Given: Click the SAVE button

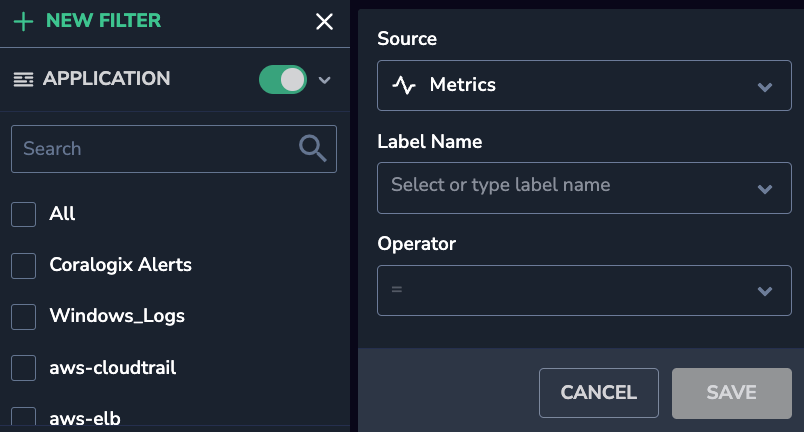Looking at the screenshot, I should [x=732, y=393].
